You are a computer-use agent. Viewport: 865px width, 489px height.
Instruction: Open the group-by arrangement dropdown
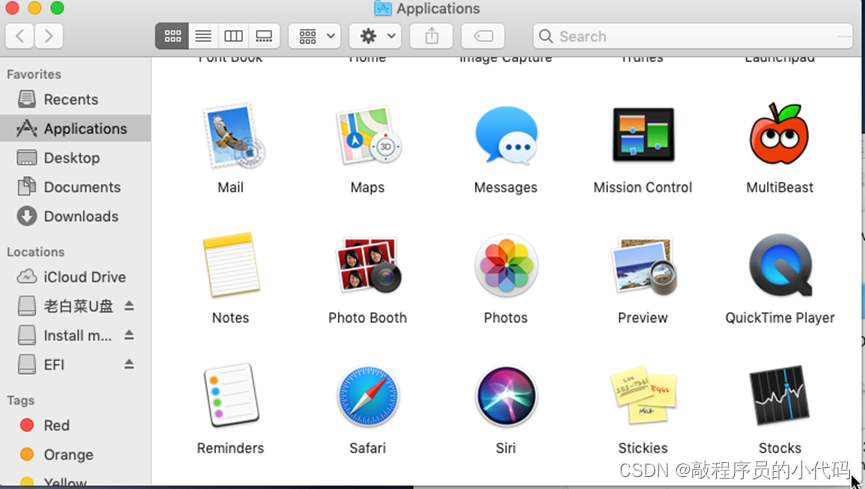point(314,36)
